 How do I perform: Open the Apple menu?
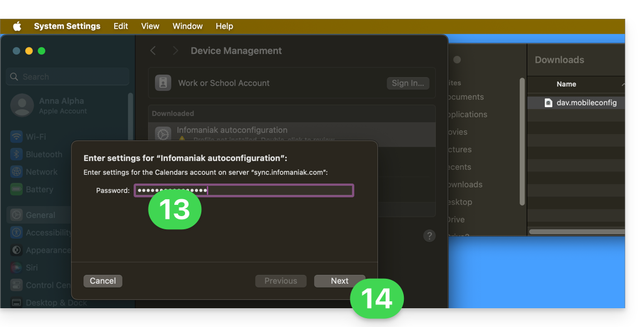[x=17, y=26]
